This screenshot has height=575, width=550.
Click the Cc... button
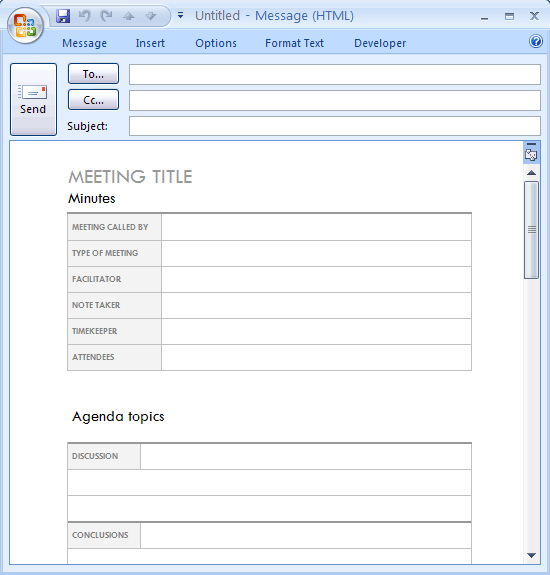tap(94, 100)
